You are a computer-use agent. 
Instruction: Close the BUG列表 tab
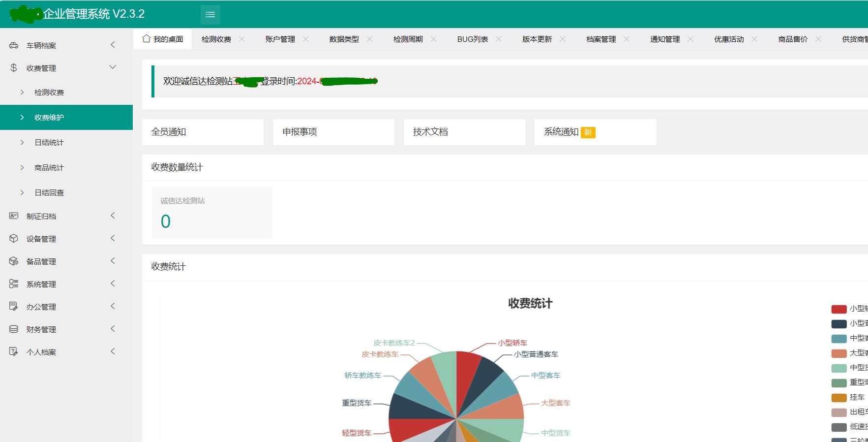pos(498,39)
